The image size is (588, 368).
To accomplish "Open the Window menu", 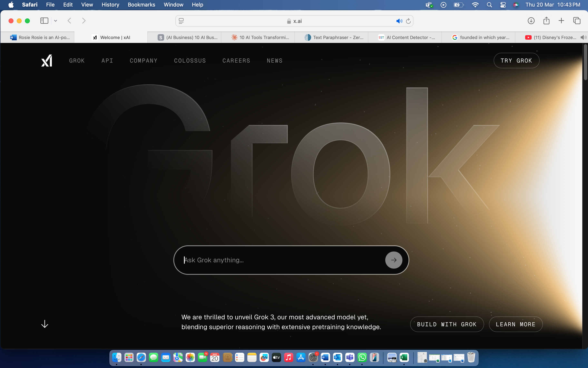I will coord(174,5).
